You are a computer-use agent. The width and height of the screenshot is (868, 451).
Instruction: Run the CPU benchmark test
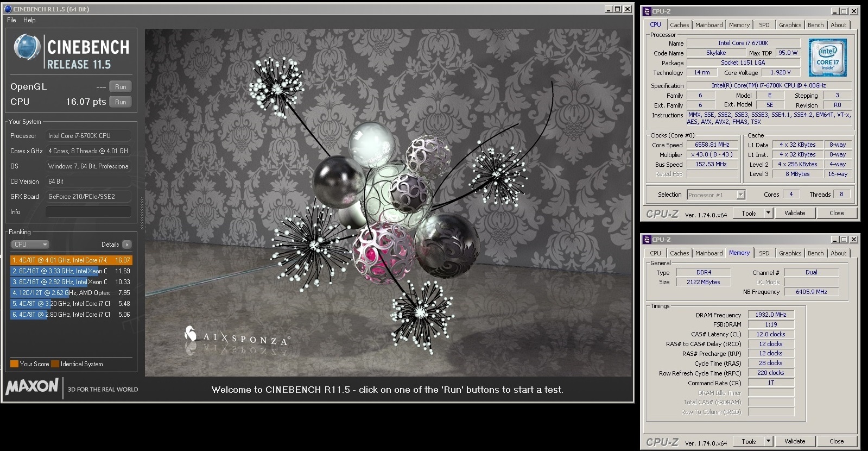click(121, 102)
